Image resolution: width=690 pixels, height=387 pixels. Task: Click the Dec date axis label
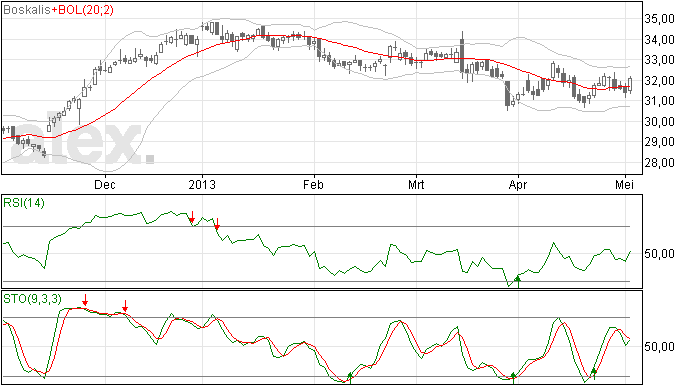point(105,184)
